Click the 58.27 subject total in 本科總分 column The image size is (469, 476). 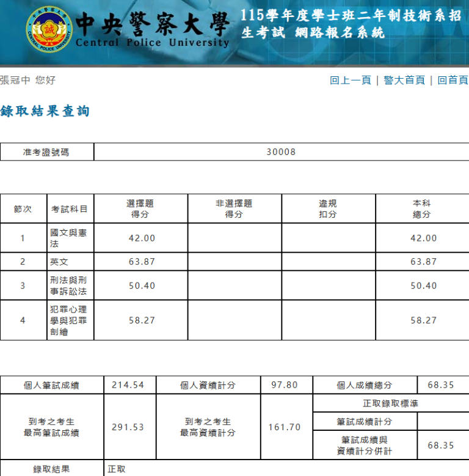pos(423,320)
